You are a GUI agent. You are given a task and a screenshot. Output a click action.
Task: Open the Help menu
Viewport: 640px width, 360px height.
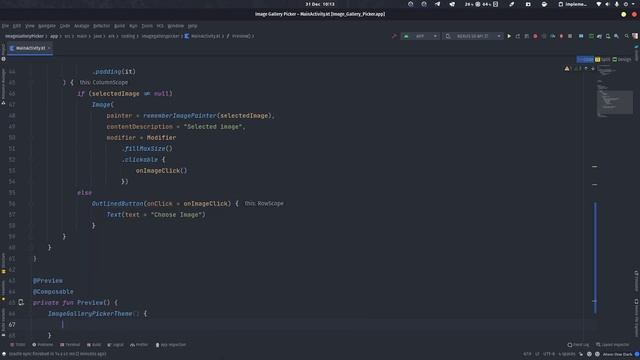tap(193, 26)
